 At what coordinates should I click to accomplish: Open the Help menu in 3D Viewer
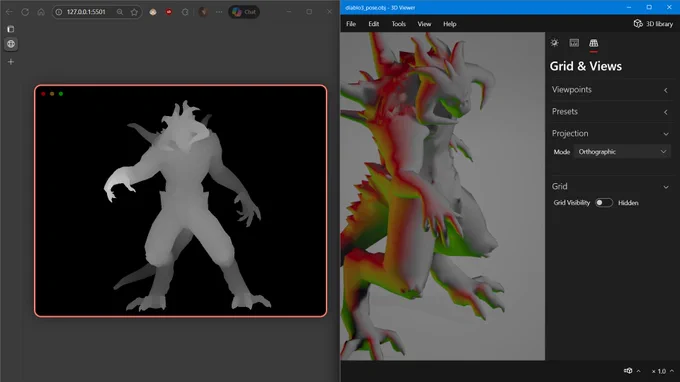click(x=449, y=24)
